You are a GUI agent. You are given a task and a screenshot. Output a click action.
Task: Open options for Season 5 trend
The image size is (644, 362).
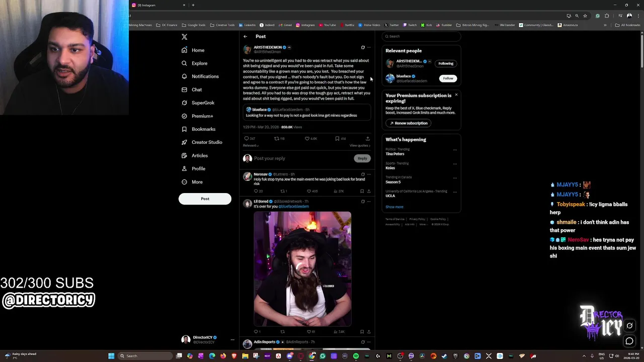(x=455, y=177)
